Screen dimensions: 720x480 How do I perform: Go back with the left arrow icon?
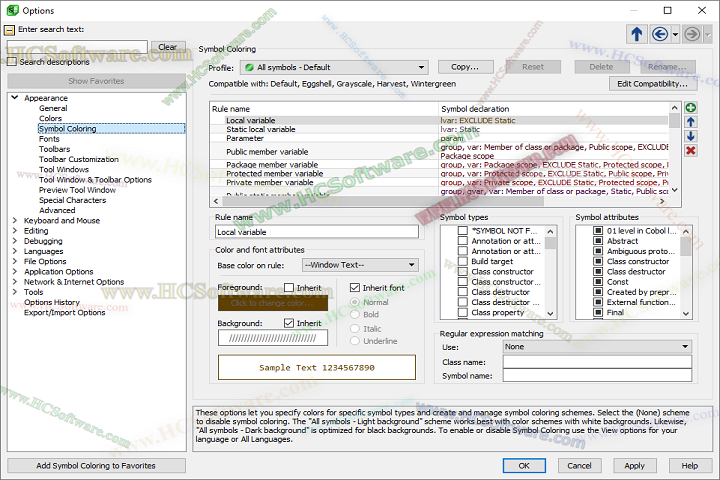click(660, 34)
